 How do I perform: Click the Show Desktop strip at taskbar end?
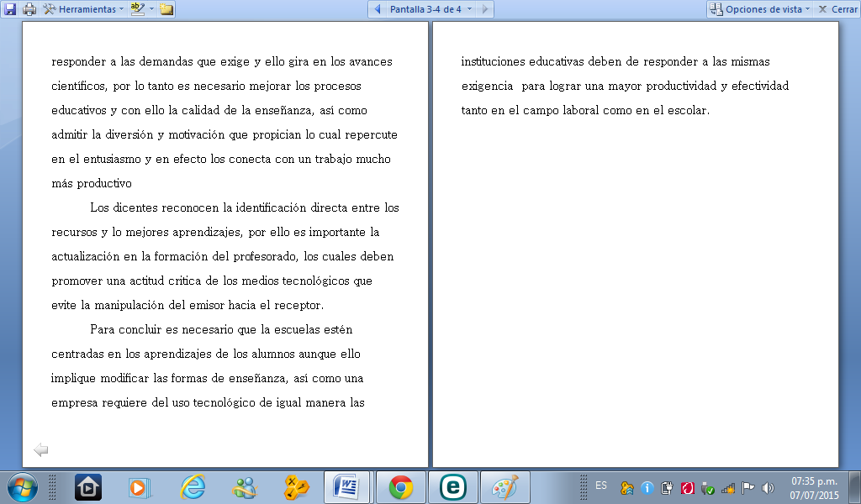tap(854, 487)
